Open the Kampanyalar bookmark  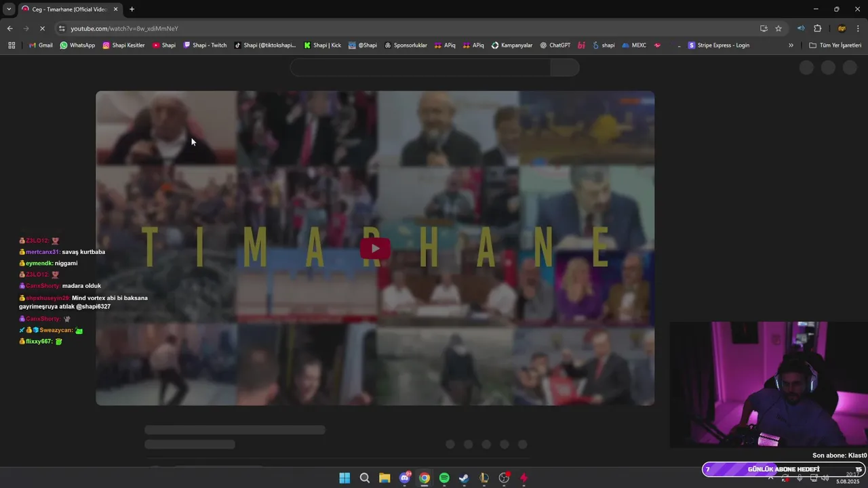pos(512,45)
